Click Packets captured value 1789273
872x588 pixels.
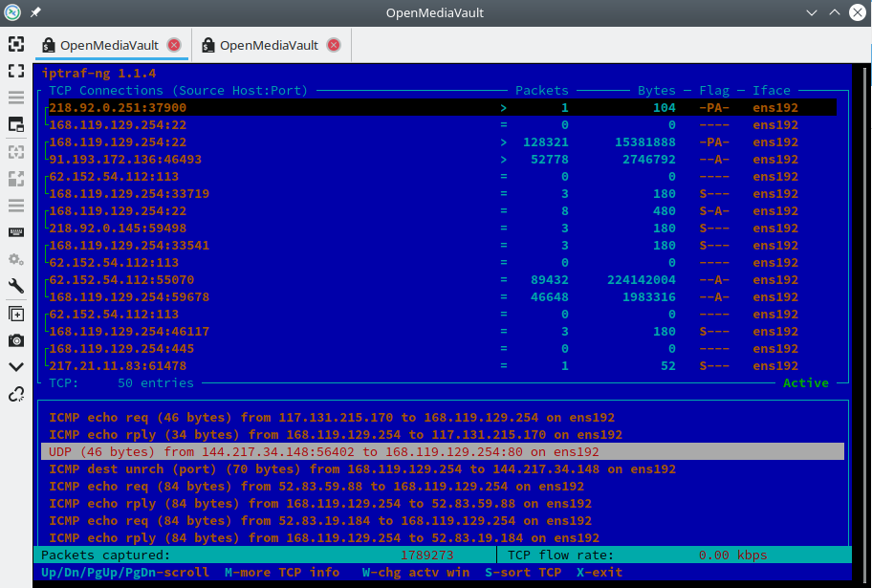(x=427, y=555)
